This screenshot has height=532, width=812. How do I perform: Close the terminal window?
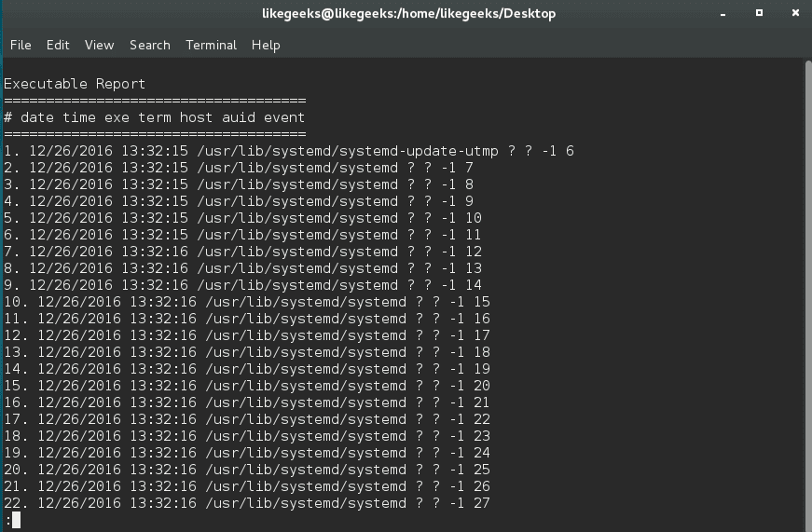(795, 13)
